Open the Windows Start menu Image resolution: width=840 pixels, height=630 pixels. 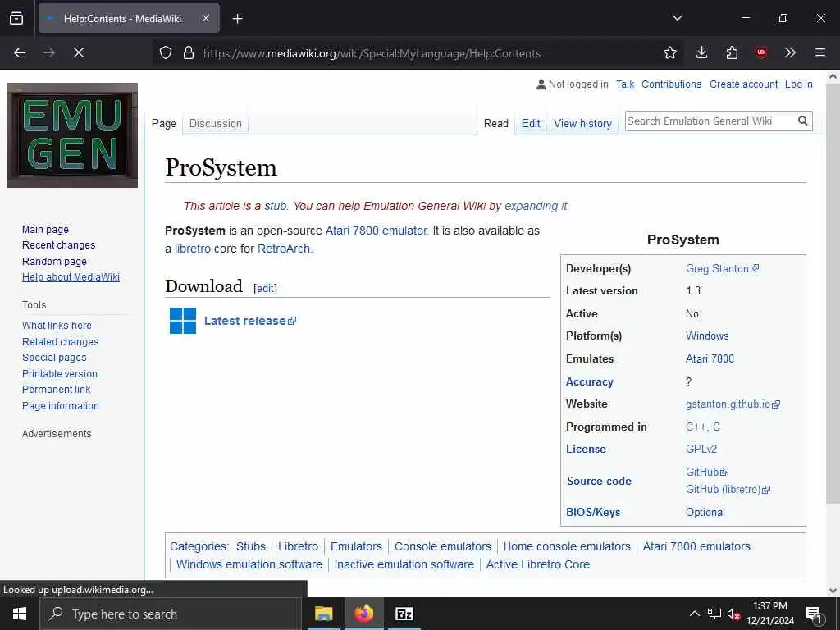pyautogui.click(x=20, y=614)
